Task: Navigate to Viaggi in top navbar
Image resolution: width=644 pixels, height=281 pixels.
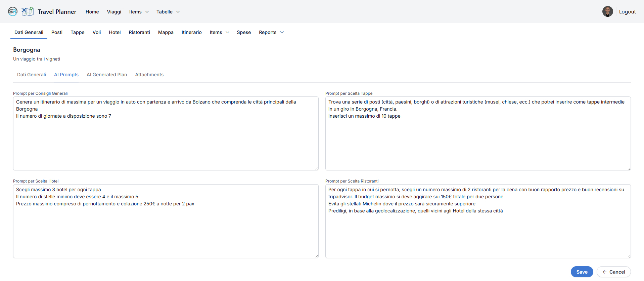Action: pos(114,12)
